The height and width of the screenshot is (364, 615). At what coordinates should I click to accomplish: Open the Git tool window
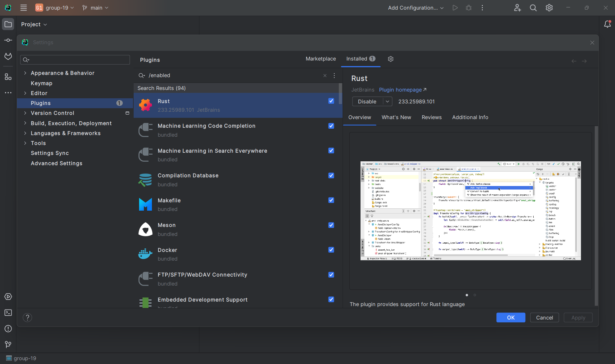coord(8,344)
